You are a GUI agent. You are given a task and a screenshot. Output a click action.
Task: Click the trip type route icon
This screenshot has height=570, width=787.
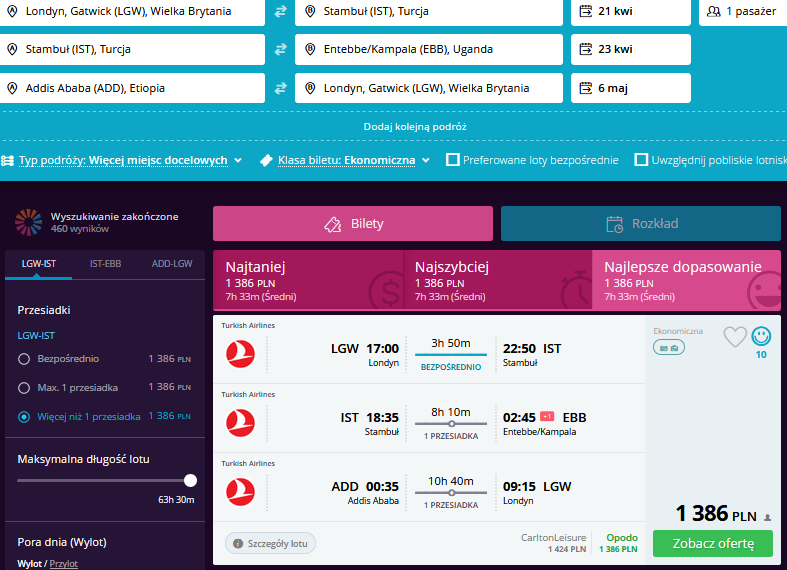[8, 161]
